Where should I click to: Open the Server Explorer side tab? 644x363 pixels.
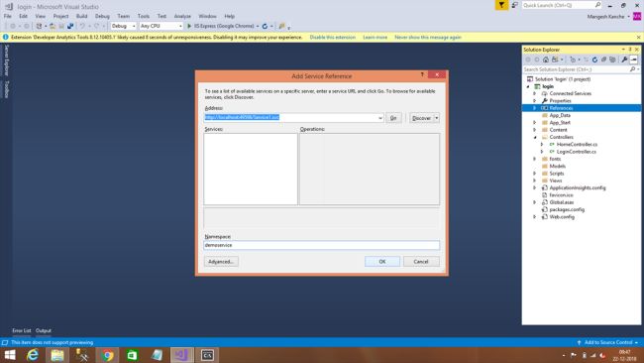point(6,60)
